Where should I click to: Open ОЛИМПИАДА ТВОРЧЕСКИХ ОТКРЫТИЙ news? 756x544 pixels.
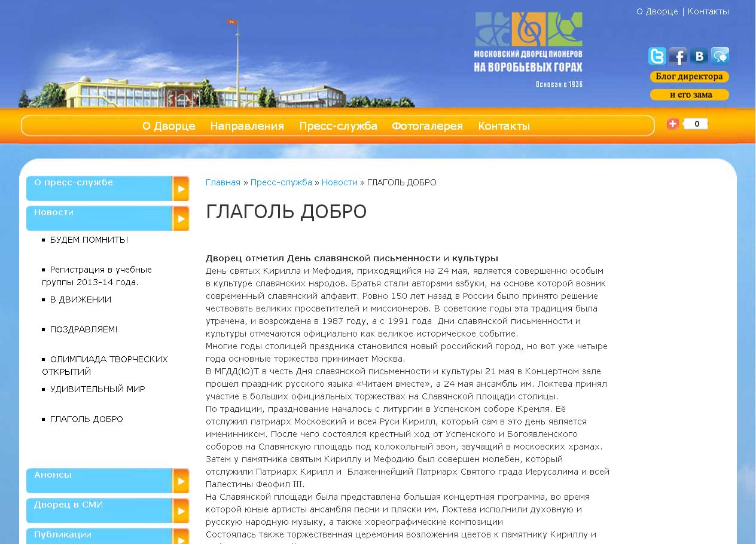(x=105, y=365)
